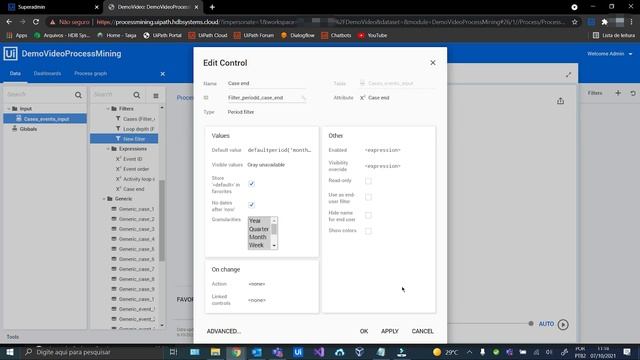Close the Edit Control dialog
The width and height of the screenshot is (640, 360).
pyautogui.click(x=433, y=63)
